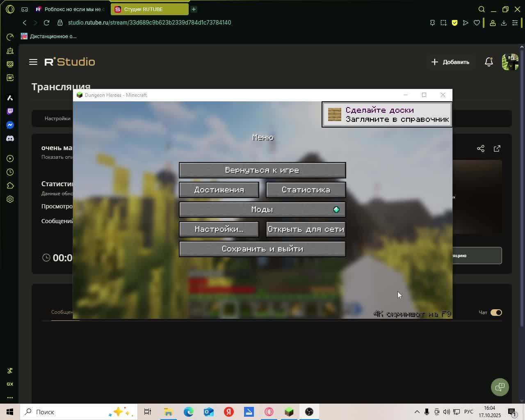Image resolution: width=525 pixels, height=420 pixels.
Task: Open Windows Start menu
Action: coord(10,412)
